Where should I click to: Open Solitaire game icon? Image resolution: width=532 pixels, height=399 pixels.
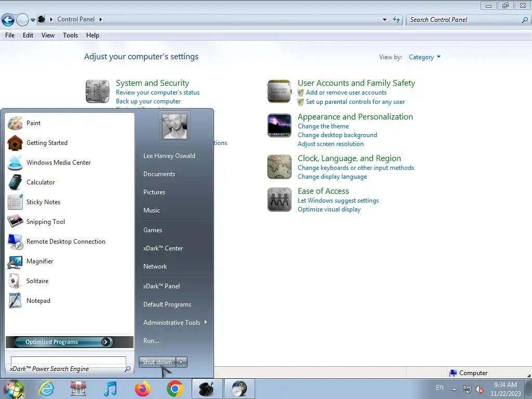click(x=15, y=281)
